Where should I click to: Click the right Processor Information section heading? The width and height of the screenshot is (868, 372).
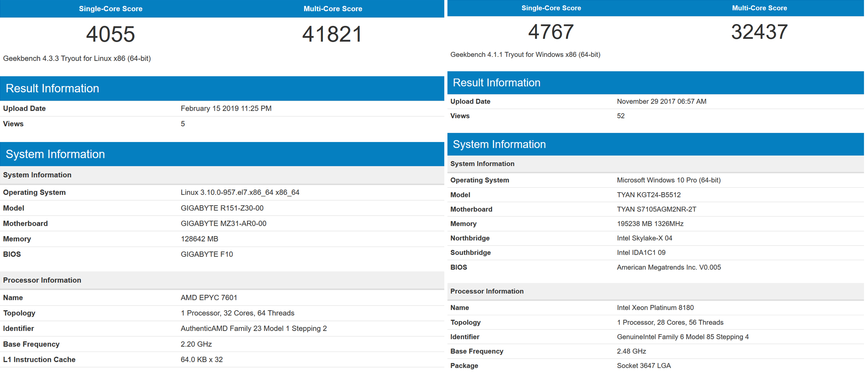pos(487,291)
